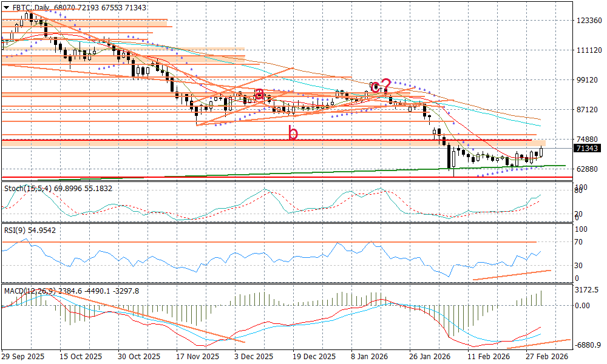Select the red 'b' wave label

[293, 133]
